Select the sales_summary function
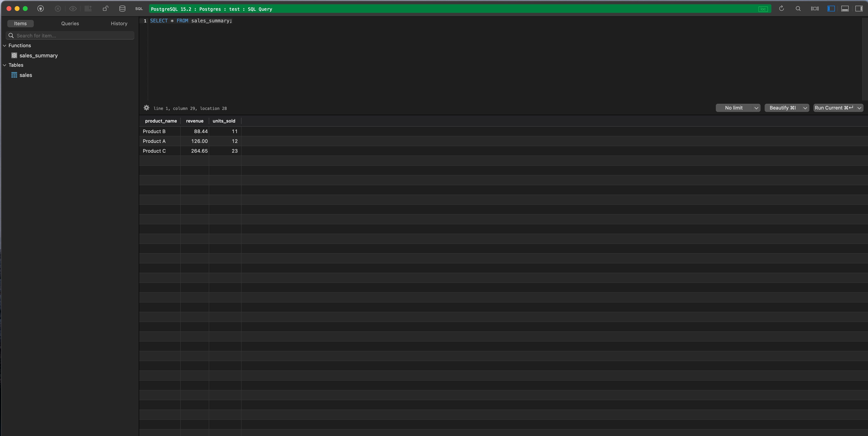868x436 pixels. 38,56
